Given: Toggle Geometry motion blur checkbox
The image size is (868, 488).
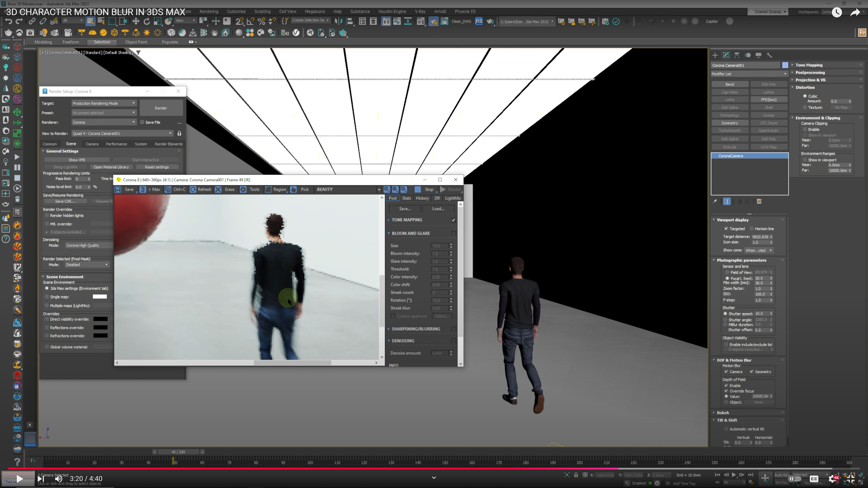Looking at the screenshot, I should tap(751, 372).
